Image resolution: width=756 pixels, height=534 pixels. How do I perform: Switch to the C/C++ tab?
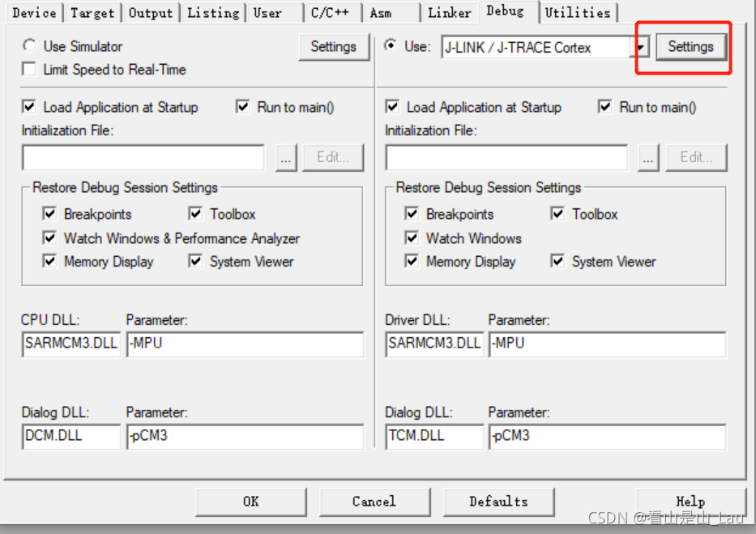coord(333,13)
